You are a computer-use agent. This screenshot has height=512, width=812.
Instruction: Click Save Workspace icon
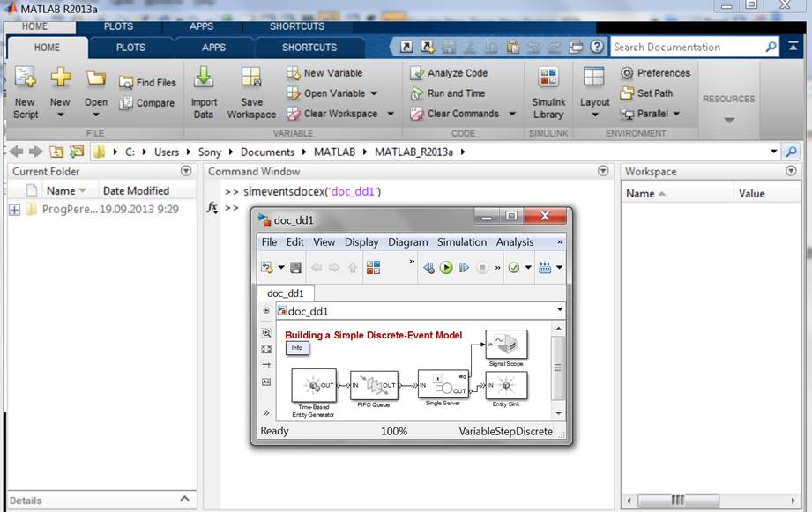click(x=251, y=78)
